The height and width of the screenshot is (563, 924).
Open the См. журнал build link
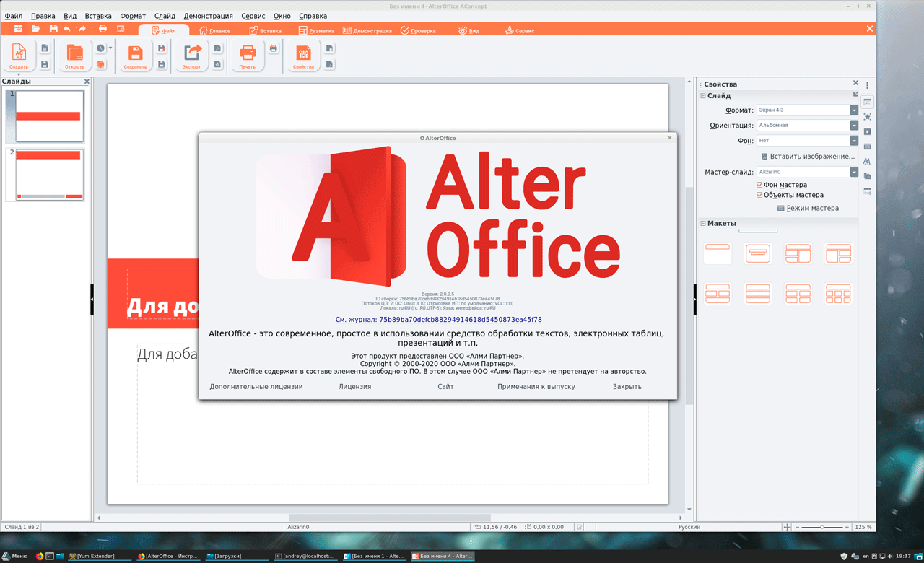(x=438, y=320)
